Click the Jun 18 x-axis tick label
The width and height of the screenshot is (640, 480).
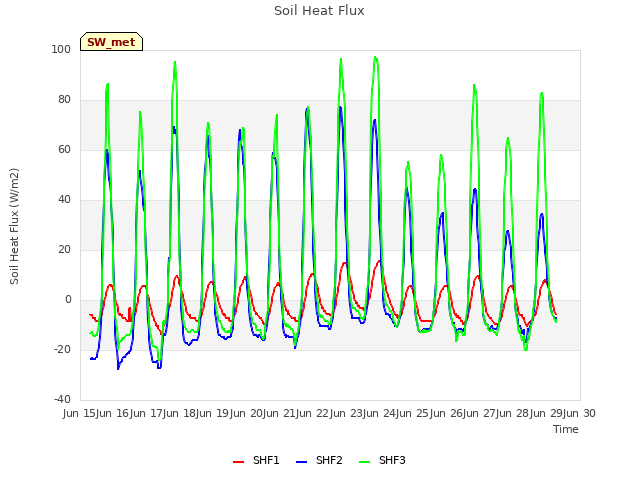[181, 413]
